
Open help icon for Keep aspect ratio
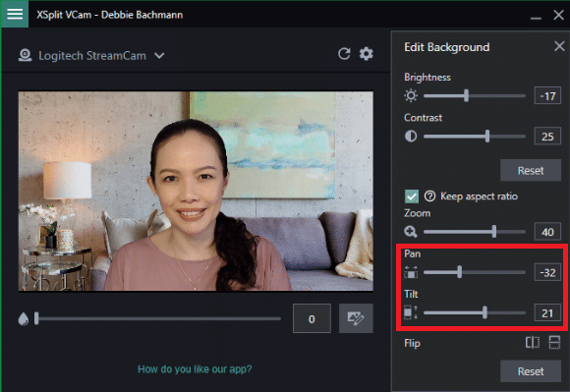(429, 196)
